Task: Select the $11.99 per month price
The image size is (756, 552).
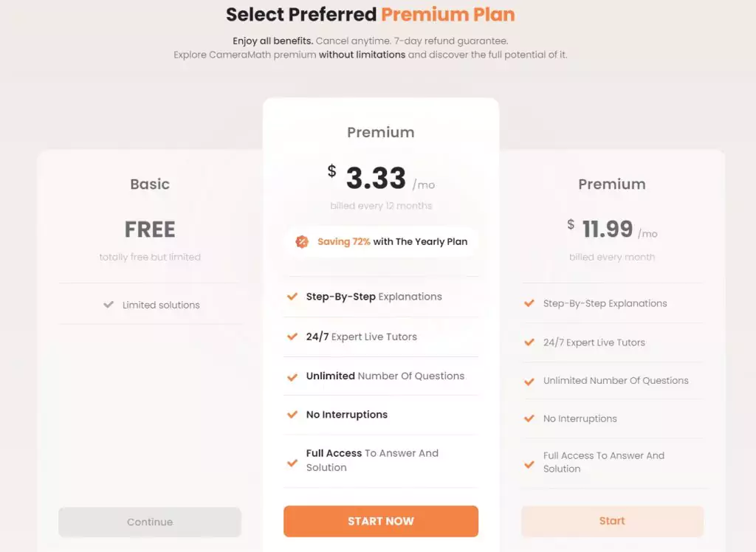Action: [x=612, y=229]
